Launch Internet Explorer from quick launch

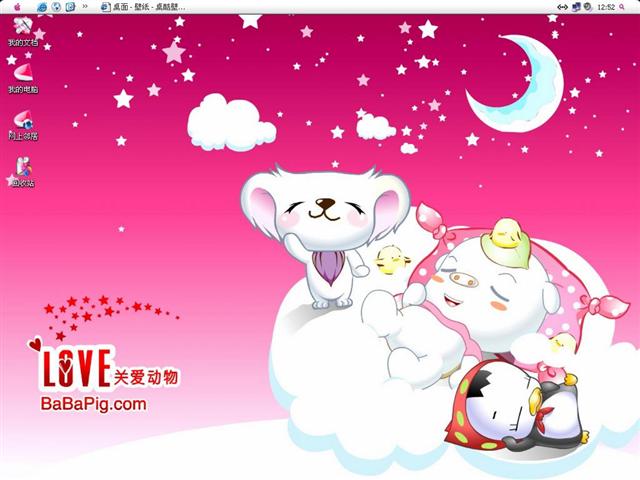coord(42,7)
